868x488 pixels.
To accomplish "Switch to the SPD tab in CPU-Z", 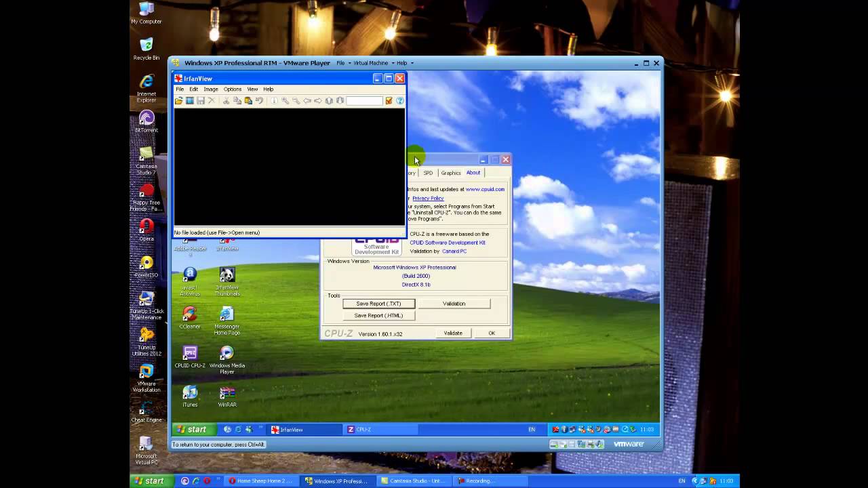I will point(428,173).
